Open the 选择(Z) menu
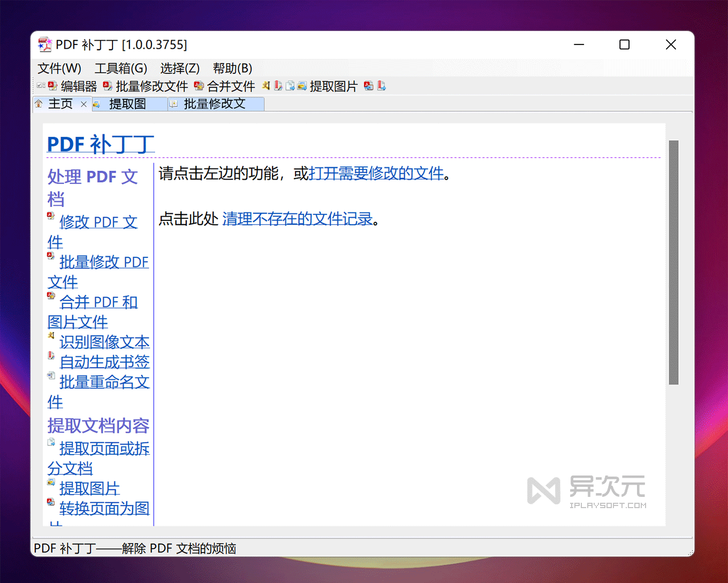This screenshot has height=583, width=728. (x=179, y=68)
